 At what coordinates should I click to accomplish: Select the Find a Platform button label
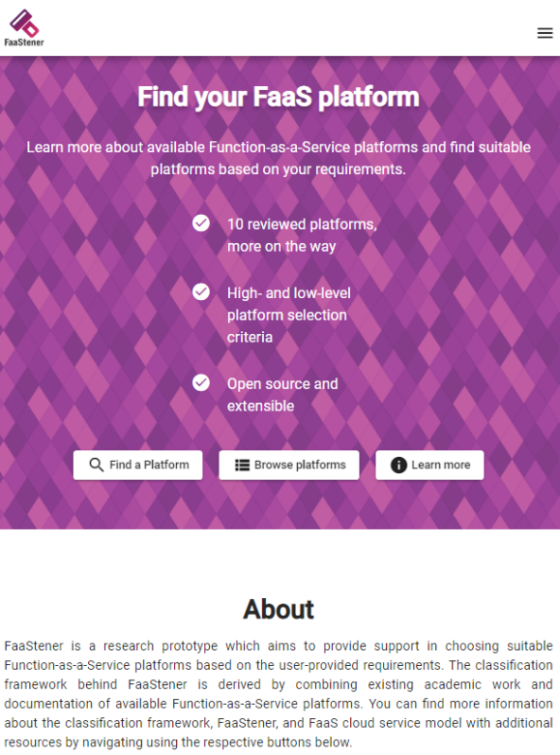click(x=149, y=465)
